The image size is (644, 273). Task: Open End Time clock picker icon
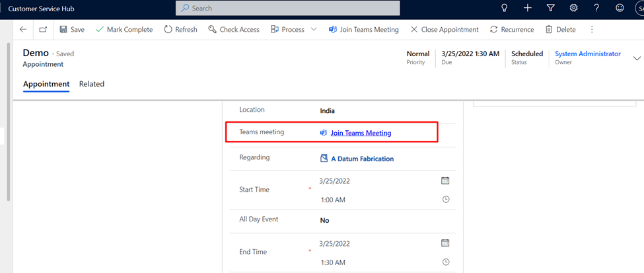point(446,262)
